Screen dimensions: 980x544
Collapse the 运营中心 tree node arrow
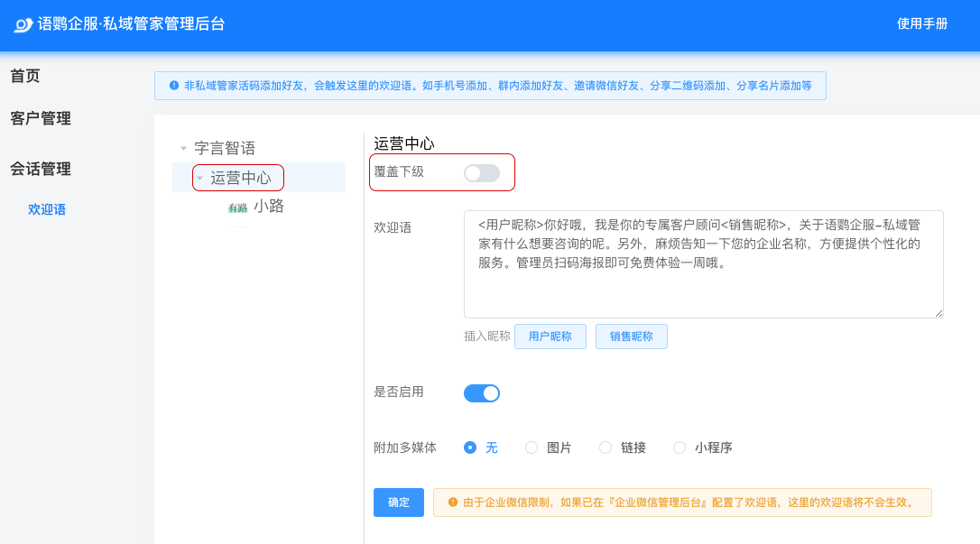[x=200, y=179]
